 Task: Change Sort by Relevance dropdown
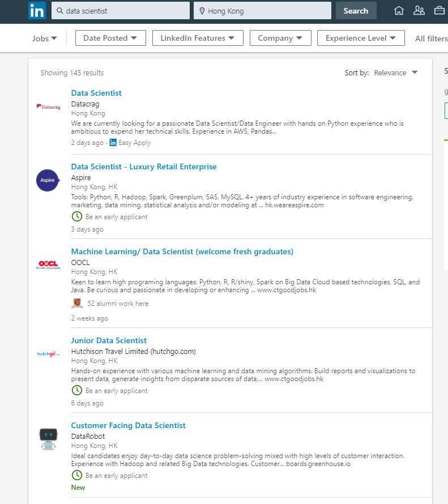pyautogui.click(x=396, y=72)
